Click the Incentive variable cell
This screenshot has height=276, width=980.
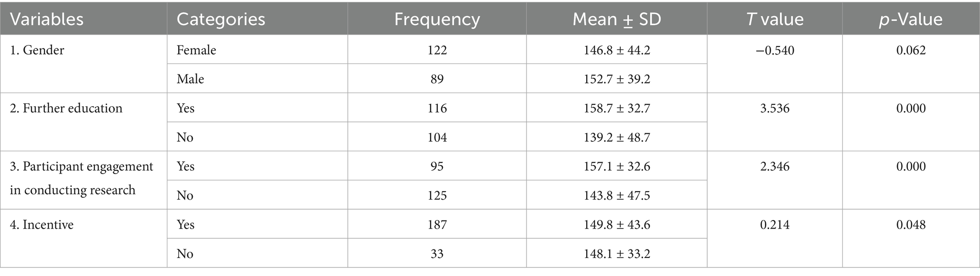(42, 224)
